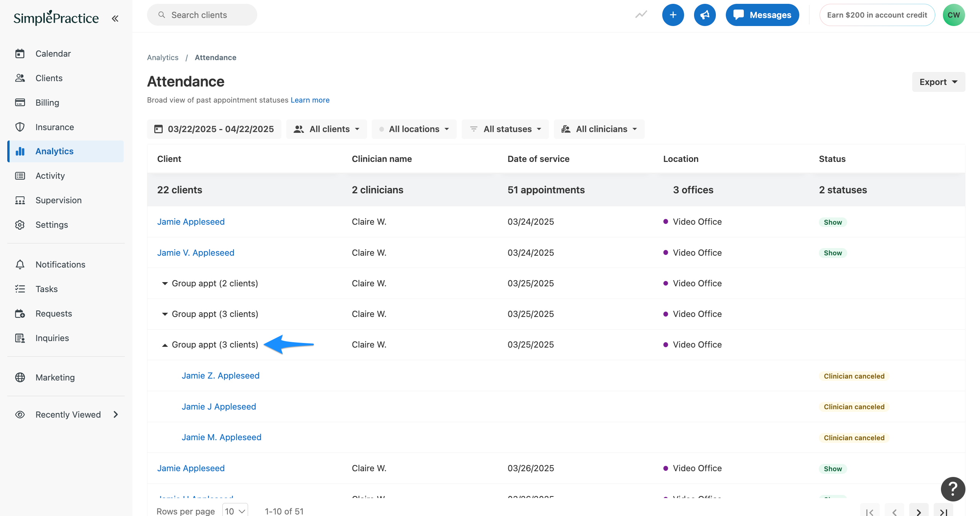Click the Clients people icon
Viewport: 980px width, 516px height.
tap(20, 78)
